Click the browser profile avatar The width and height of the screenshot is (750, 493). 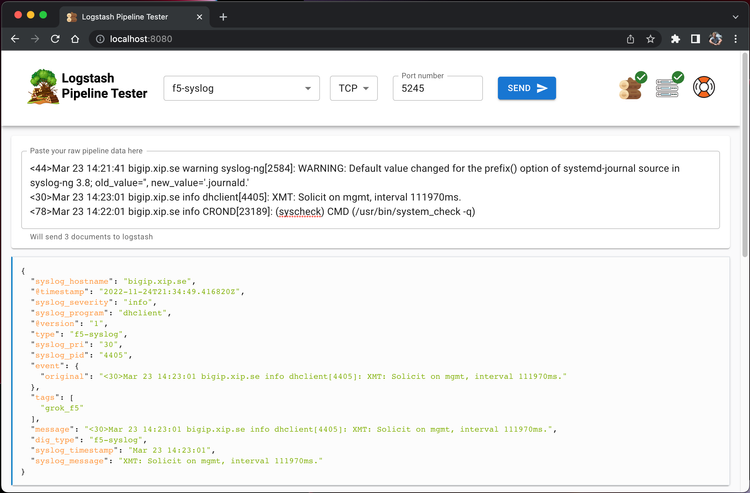[x=716, y=39]
